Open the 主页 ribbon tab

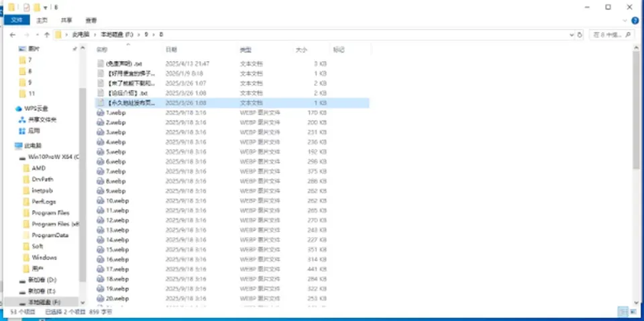[42, 20]
